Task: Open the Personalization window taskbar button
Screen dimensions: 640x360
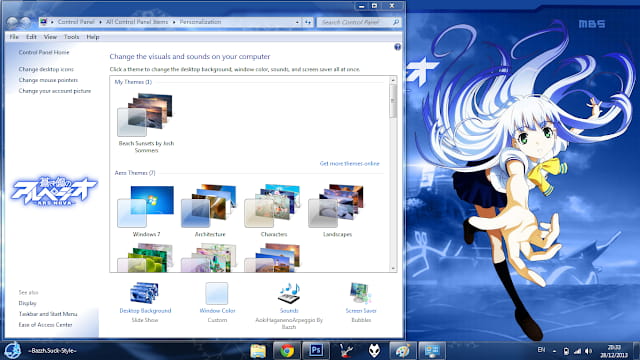Action: tap(431, 351)
